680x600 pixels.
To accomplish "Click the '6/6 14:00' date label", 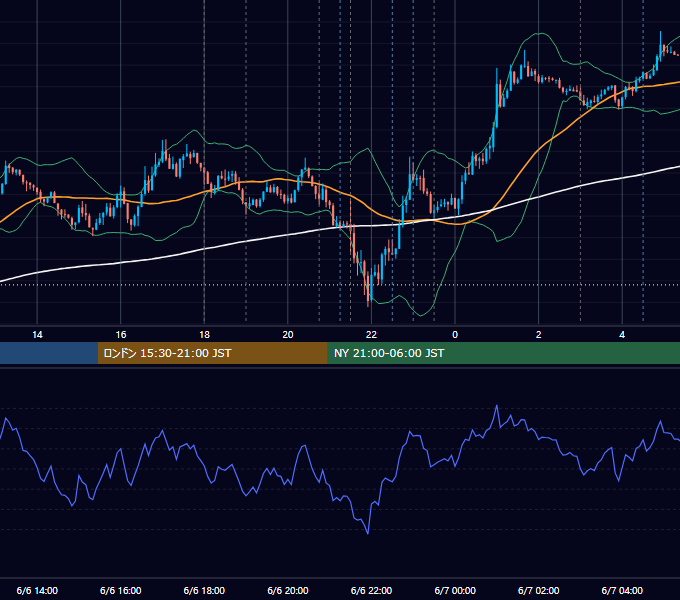I will click(x=37, y=590).
